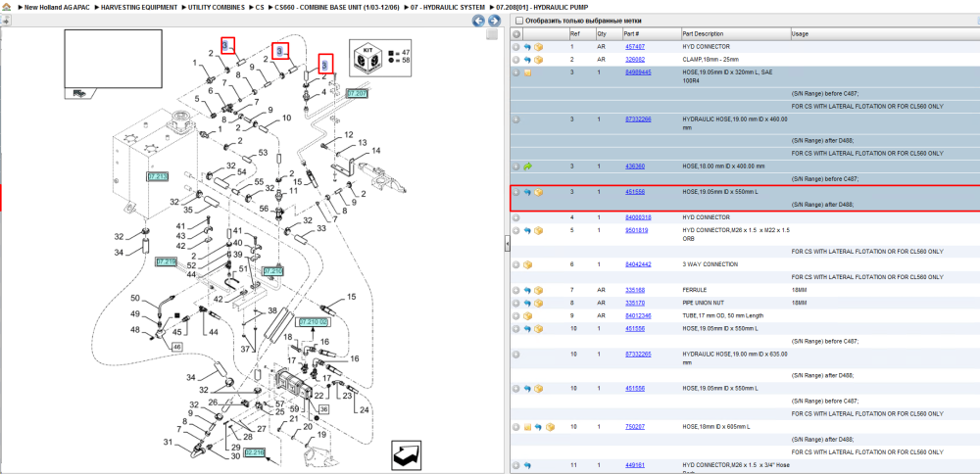Image resolution: width=980 pixels, height=474 pixels.
Task: Click the blue arrow icon in the 457407 row
Action: pos(527,47)
